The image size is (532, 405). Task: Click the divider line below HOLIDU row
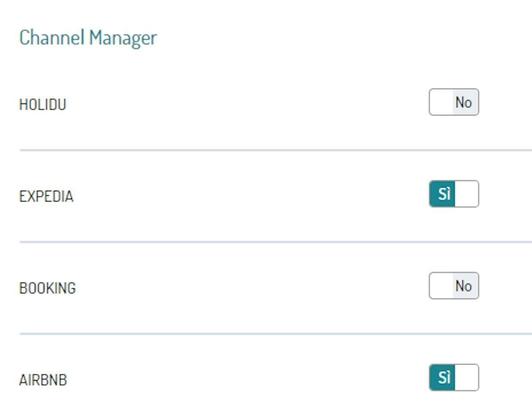(x=275, y=150)
